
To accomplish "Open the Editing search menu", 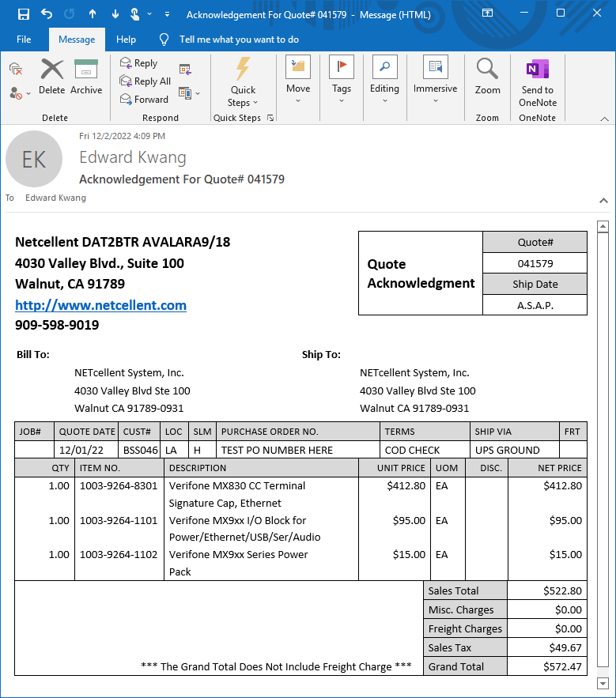I will pyautogui.click(x=384, y=80).
